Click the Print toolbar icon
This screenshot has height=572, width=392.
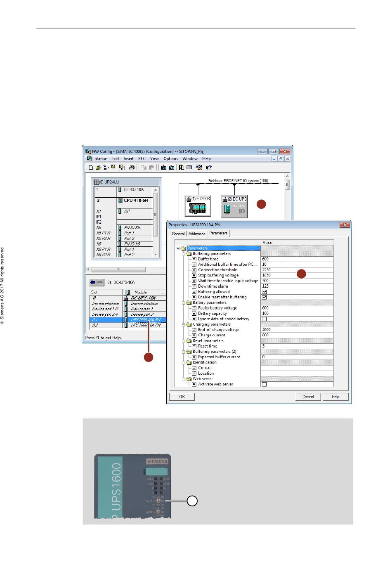pyautogui.click(x=132, y=168)
